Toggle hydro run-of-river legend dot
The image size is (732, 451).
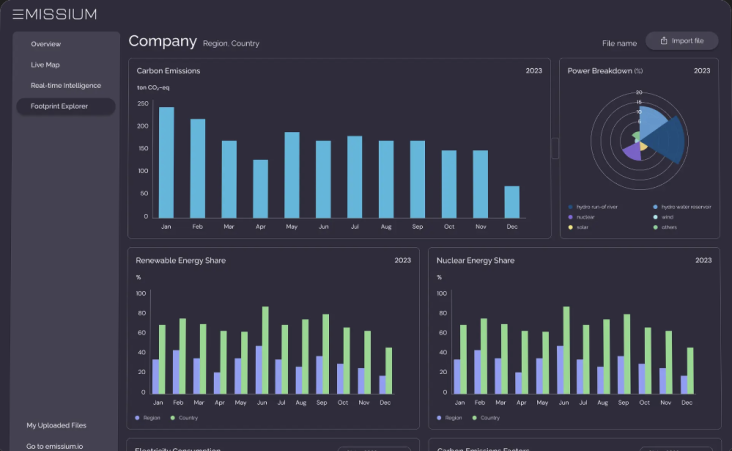[x=571, y=207]
